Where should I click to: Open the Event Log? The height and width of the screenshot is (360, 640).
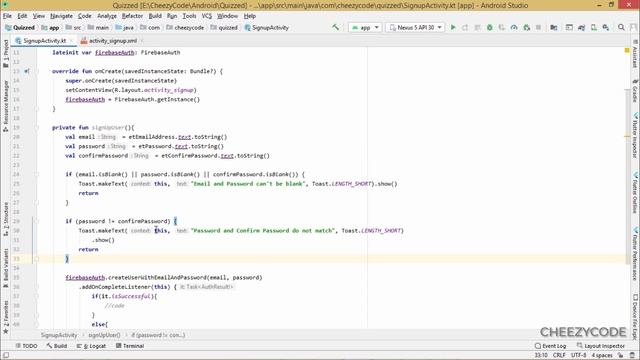tap(550, 346)
